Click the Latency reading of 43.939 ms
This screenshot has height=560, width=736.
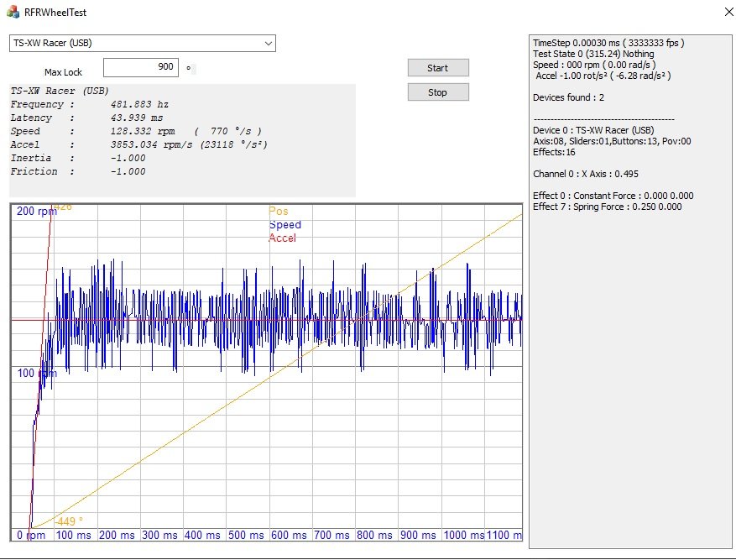pyautogui.click(x=137, y=118)
